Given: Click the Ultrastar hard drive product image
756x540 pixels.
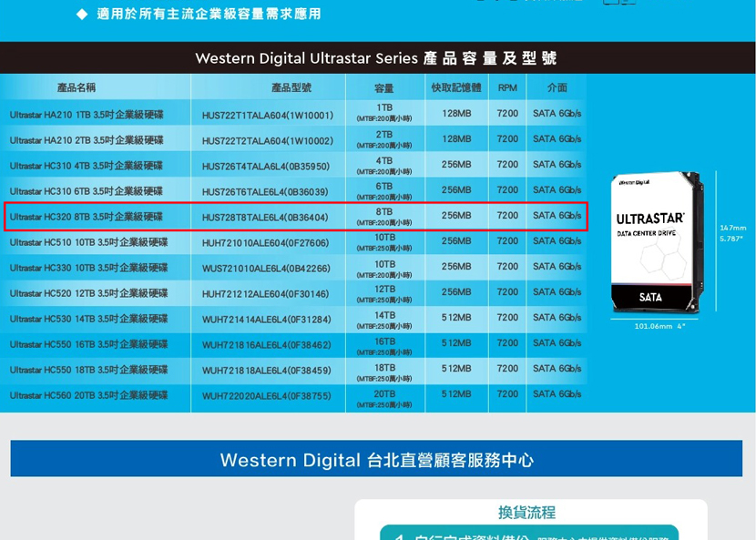Looking at the screenshot, I should pos(656,242).
